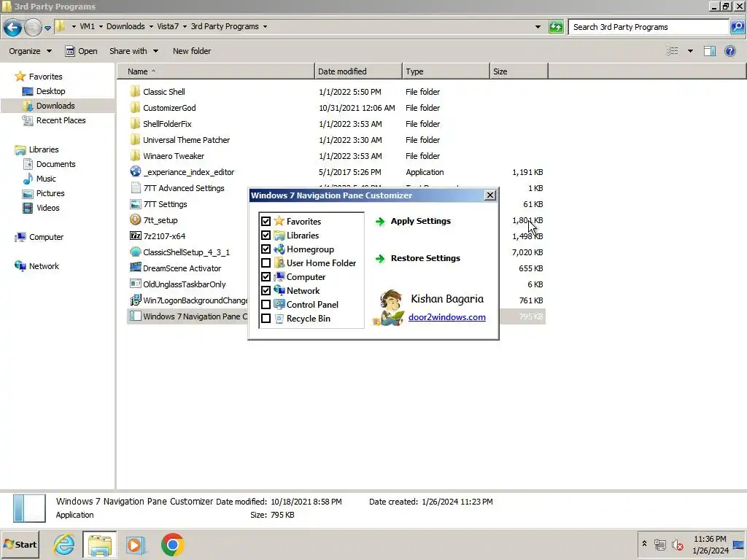The height and width of the screenshot is (560, 747).
Task: Close the Navigation Pane Customizer dialog
Action: (x=489, y=195)
